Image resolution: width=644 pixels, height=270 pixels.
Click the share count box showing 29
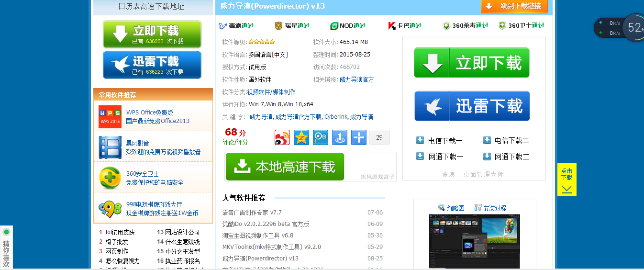click(x=379, y=137)
